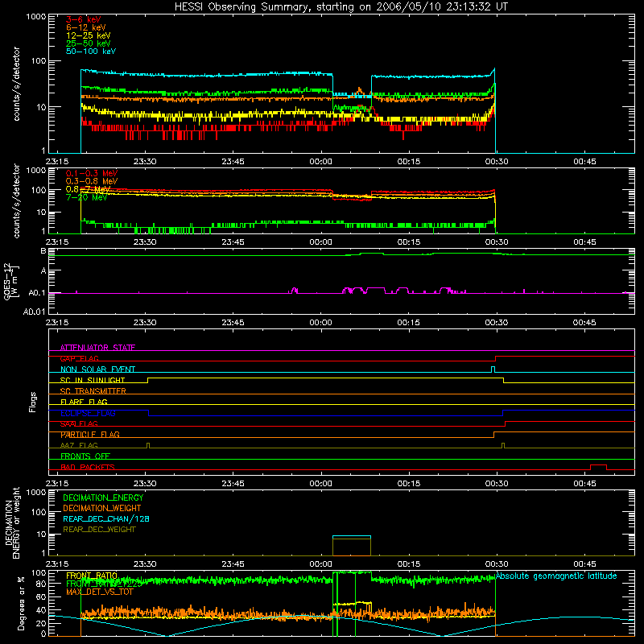Click the "PARTICLE_FLAG" label

point(90,435)
